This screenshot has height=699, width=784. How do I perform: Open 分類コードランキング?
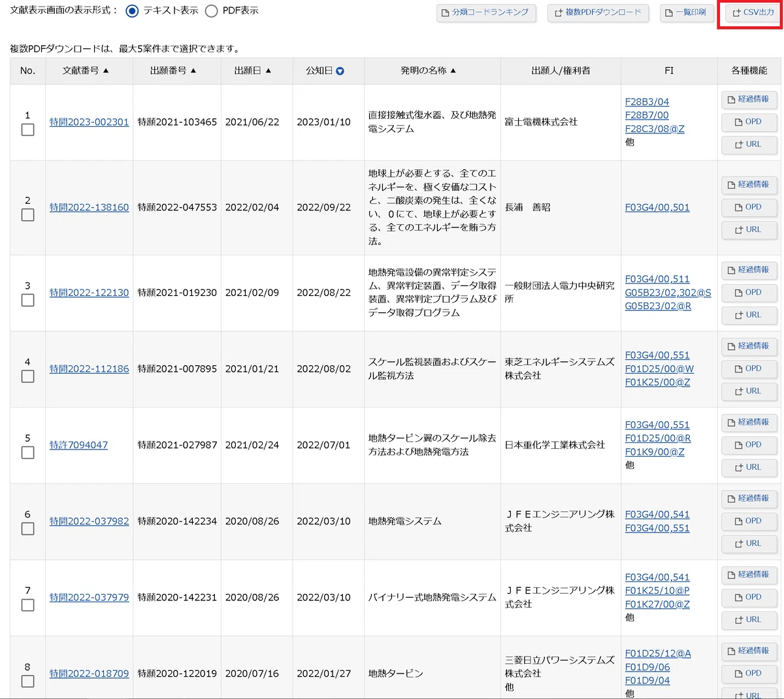[486, 13]
